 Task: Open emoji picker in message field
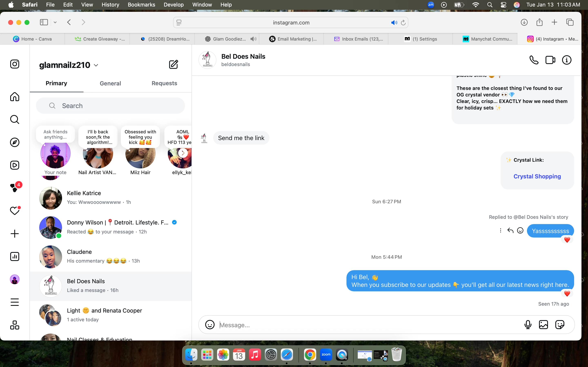click(210, 325)
